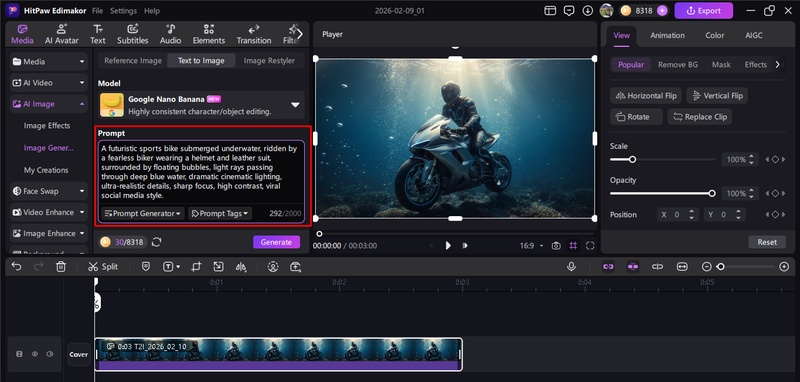
Task: Toggle the first purple link toggle in timeline toolbar
Action: pos(608,266)
